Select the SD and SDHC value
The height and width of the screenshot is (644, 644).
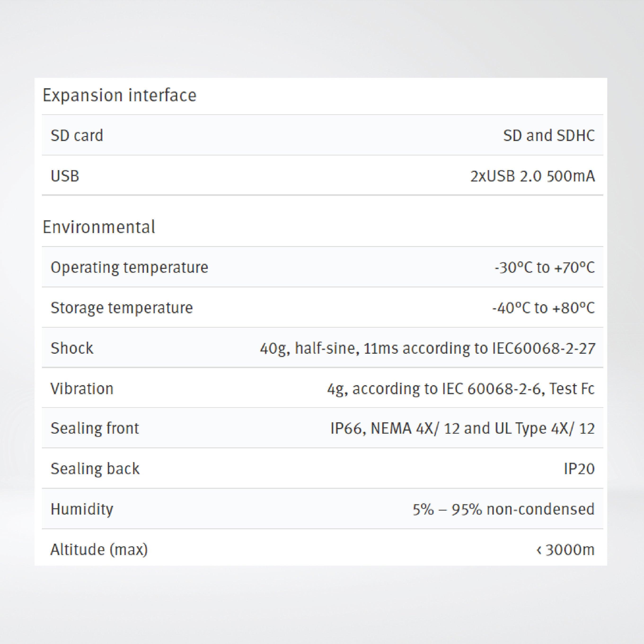[549, 135]
